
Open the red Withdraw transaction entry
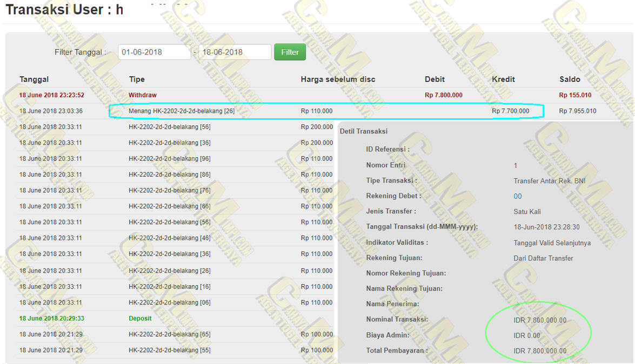click(143, 95)
